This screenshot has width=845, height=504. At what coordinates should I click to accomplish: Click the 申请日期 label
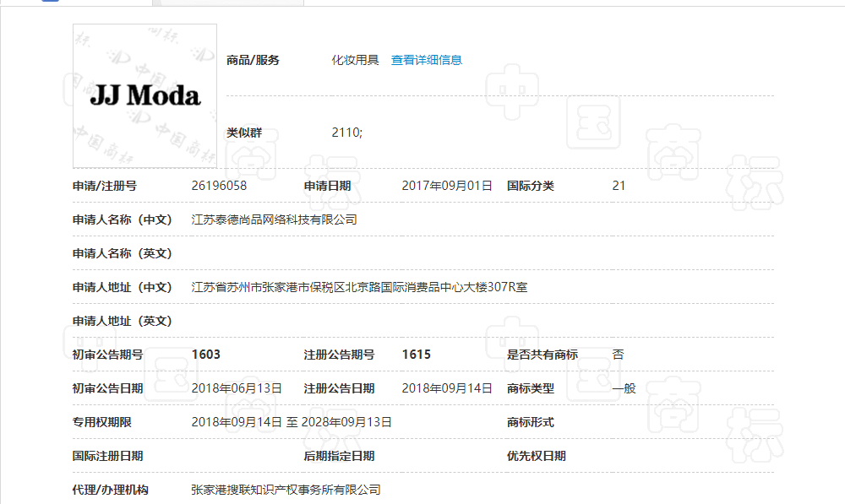point(328,186)
